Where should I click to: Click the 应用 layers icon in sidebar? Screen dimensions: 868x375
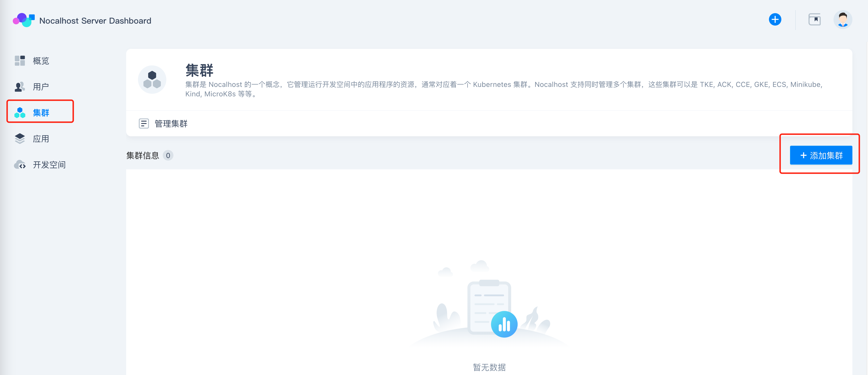click(20, 138)
